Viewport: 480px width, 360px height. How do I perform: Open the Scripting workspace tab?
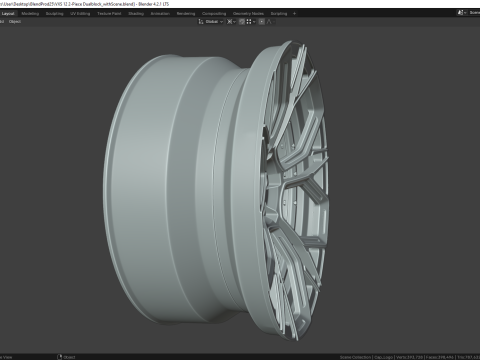click(x=279, y=14)
